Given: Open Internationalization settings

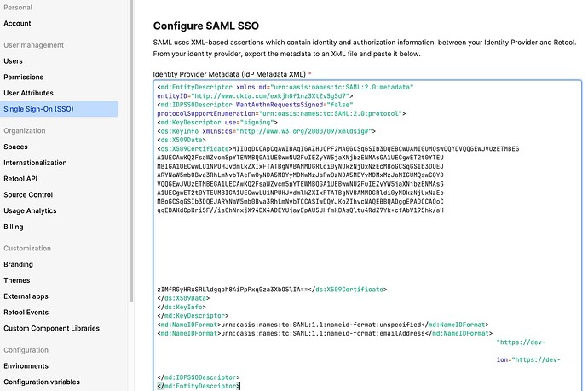Looking at the screenshot, I should pos(35,163).
